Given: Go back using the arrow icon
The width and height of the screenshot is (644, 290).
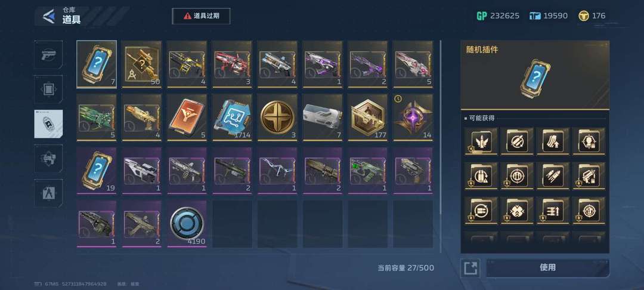Looking at the screenshot, I should [49, 17].
